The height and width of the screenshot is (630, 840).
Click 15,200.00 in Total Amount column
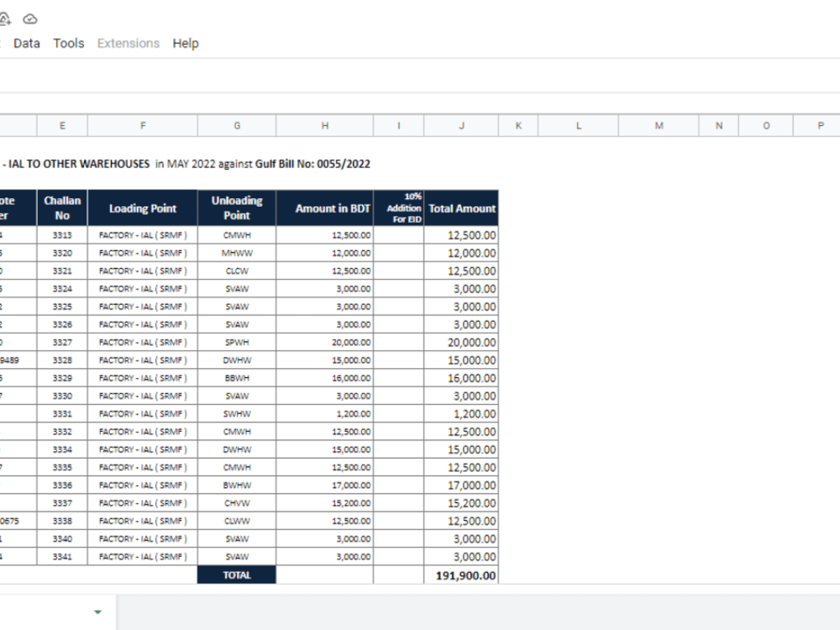[461, 503]
